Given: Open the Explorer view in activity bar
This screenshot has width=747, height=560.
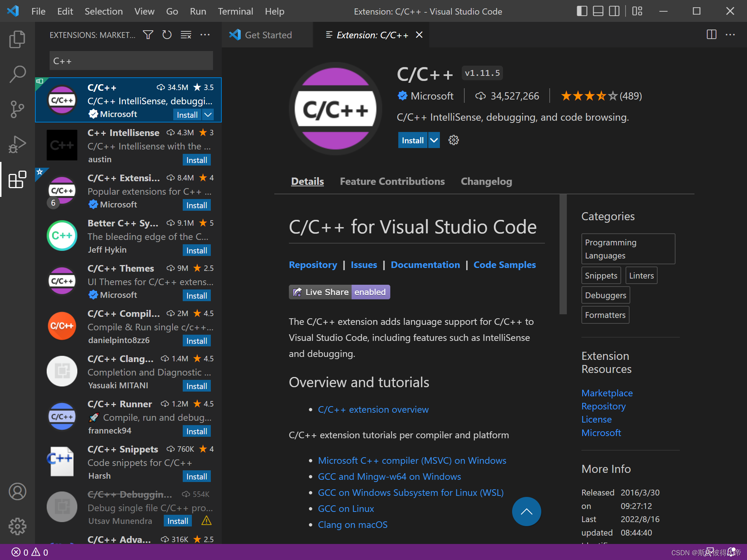Looking at the screenshot, I should coord(17,39).
